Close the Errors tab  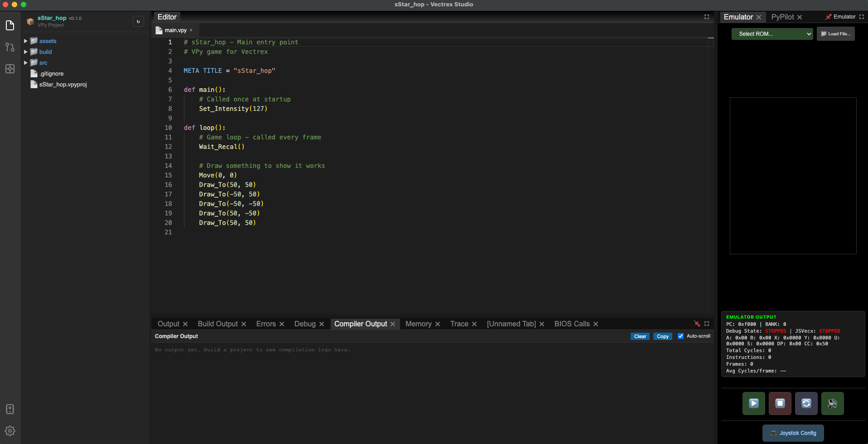(282, 324)
